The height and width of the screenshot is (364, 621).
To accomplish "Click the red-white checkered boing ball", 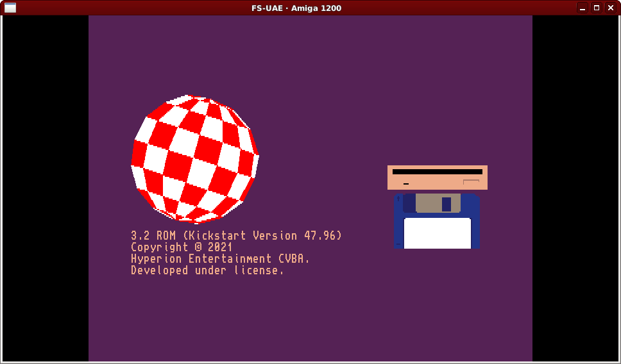I will tap(195, 160).
